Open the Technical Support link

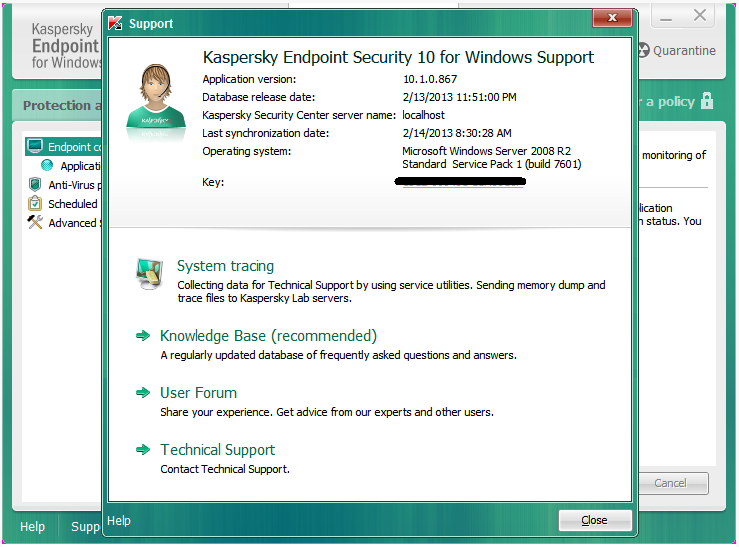click(217, 450)
